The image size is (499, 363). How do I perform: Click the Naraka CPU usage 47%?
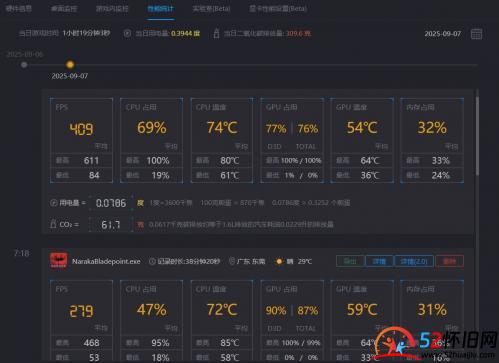point(152,310)
